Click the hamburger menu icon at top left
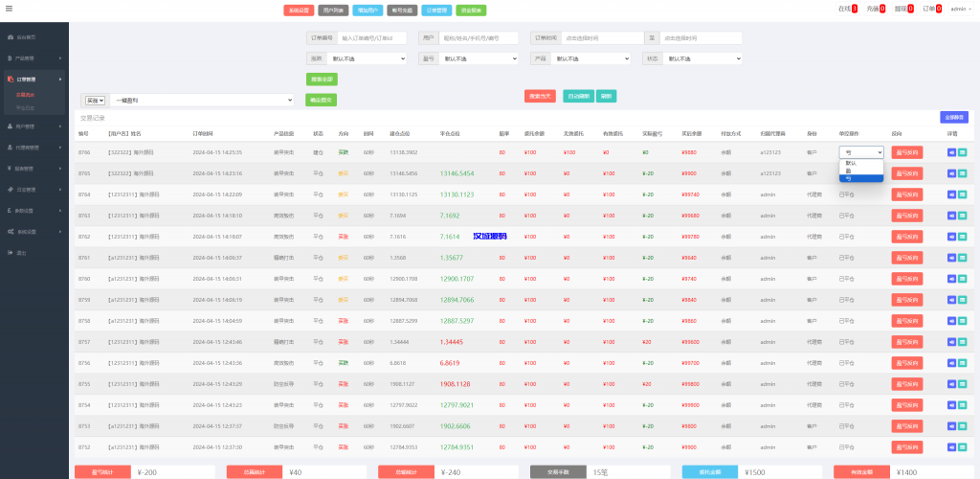980x479 pixels. [7, 9]
